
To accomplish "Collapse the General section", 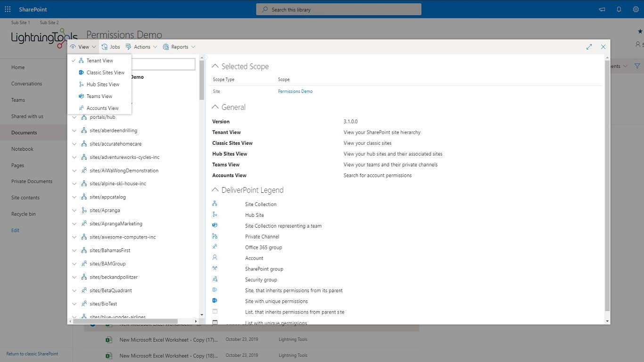I will pyautogui.click(x=215, y=107).
